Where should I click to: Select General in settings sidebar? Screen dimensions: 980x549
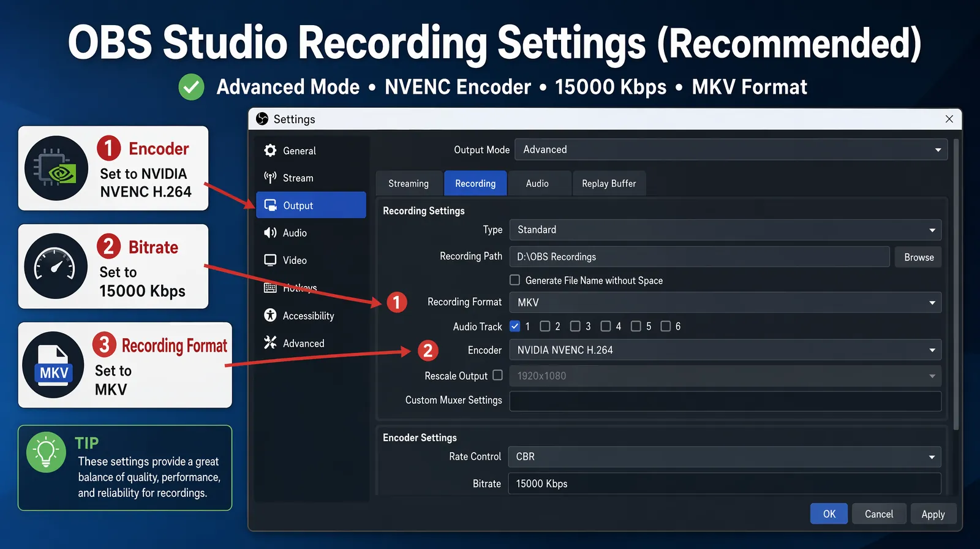(x=311, y=150)
